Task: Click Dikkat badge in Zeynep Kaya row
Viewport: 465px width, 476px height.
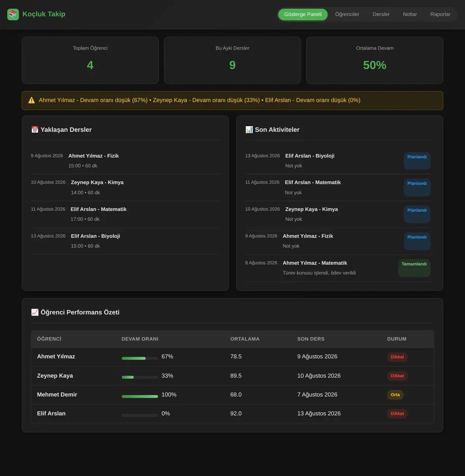Action: 397,376
